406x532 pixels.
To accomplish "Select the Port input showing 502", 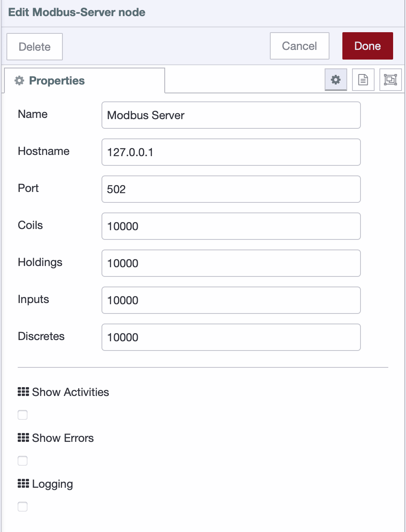I will pos(231,189).
